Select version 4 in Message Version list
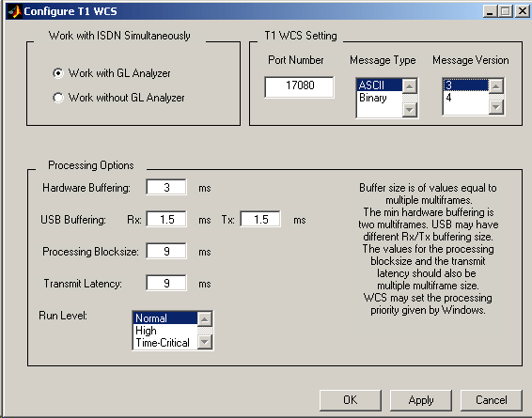This screenshot has width=532, height=418. click(466, 98)
